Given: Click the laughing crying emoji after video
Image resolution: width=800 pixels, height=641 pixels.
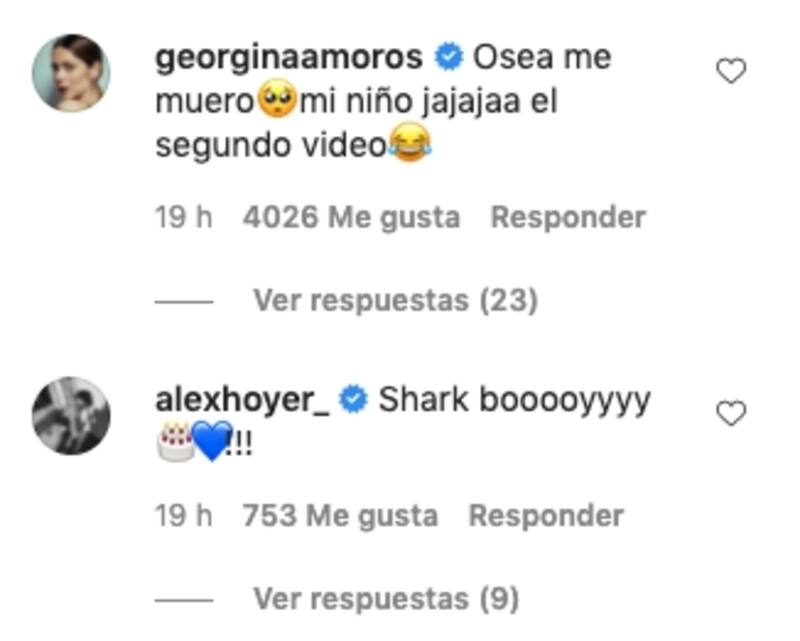Looking at the screenshot, I should tap(410, 142).
